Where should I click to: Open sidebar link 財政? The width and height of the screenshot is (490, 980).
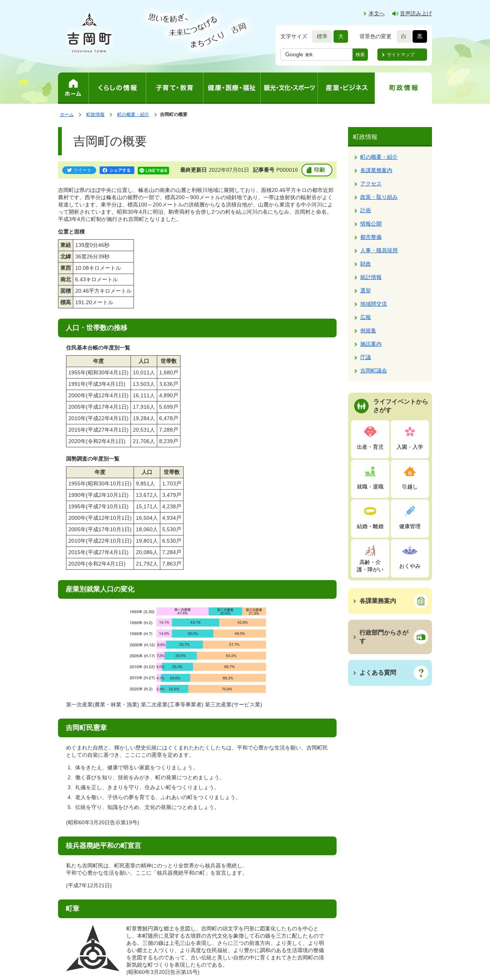[365, 264]
